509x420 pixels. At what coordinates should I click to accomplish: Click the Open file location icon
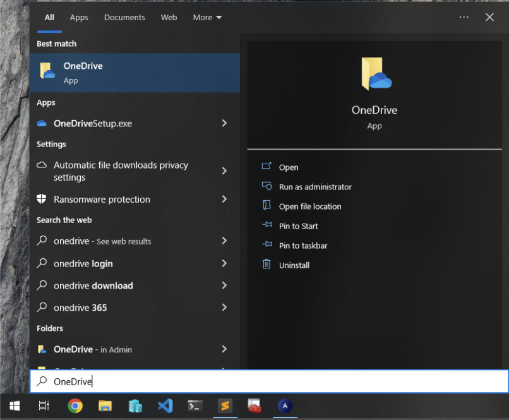coord(266,205)
